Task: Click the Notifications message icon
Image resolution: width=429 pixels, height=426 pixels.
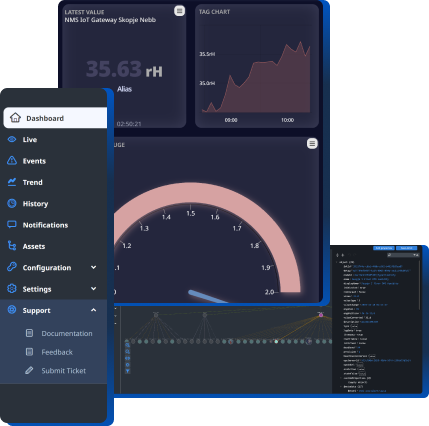Action: pyautogui.click(x=12, y=224)
